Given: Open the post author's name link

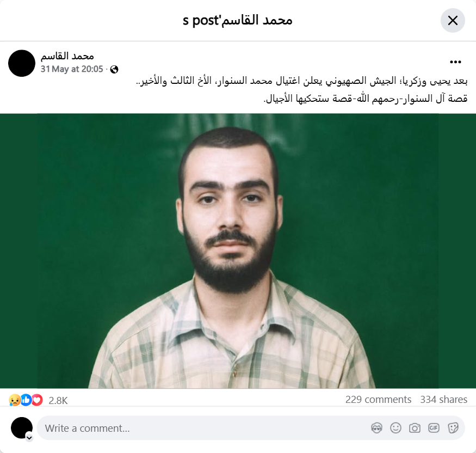Looking at the screenshot, I should click(67, 56).
